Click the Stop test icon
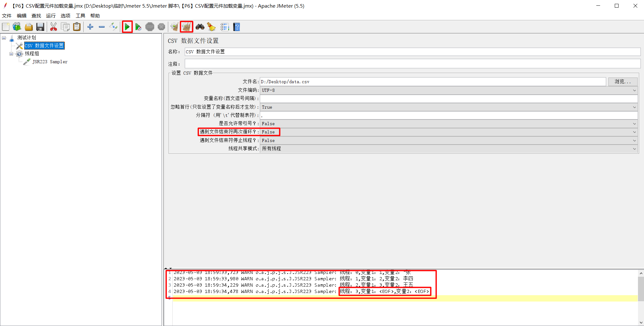 coord(150,27)
